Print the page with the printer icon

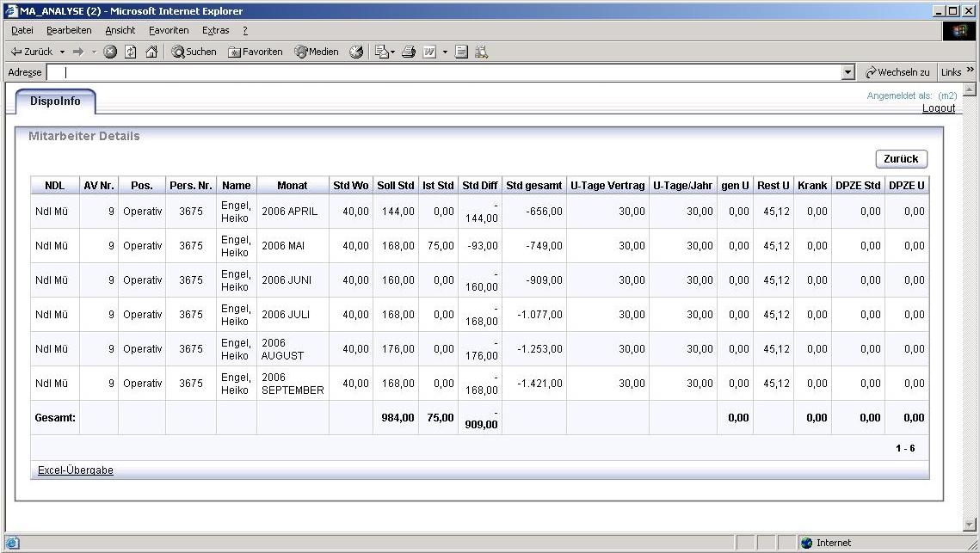[x=408, y=52]
